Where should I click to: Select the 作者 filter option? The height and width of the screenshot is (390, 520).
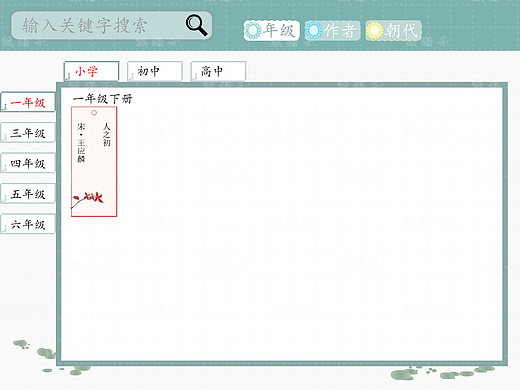[x=332, y=31]
